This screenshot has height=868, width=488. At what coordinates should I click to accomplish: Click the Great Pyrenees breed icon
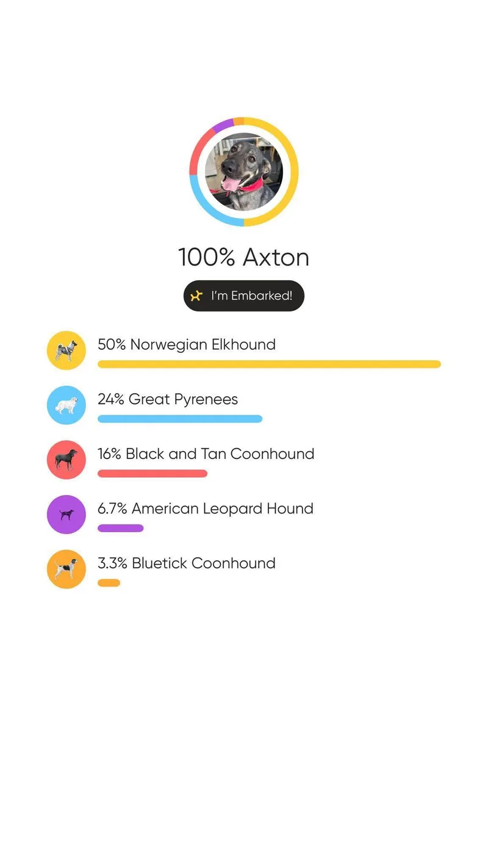(66, 405)
